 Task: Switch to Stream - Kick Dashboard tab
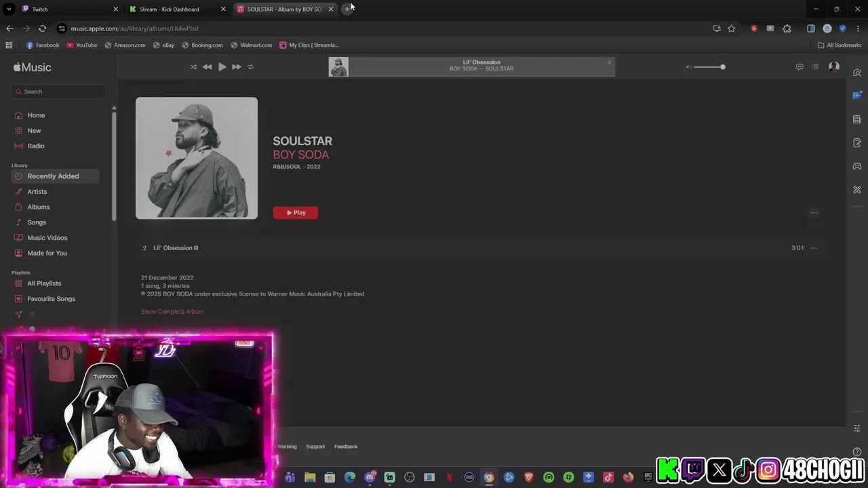point(176,9)
